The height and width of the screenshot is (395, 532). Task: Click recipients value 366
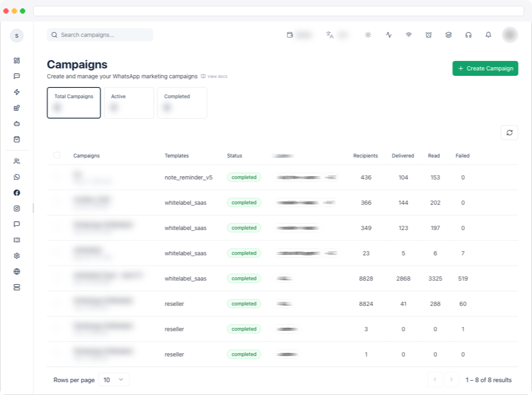tap(366, 203)
